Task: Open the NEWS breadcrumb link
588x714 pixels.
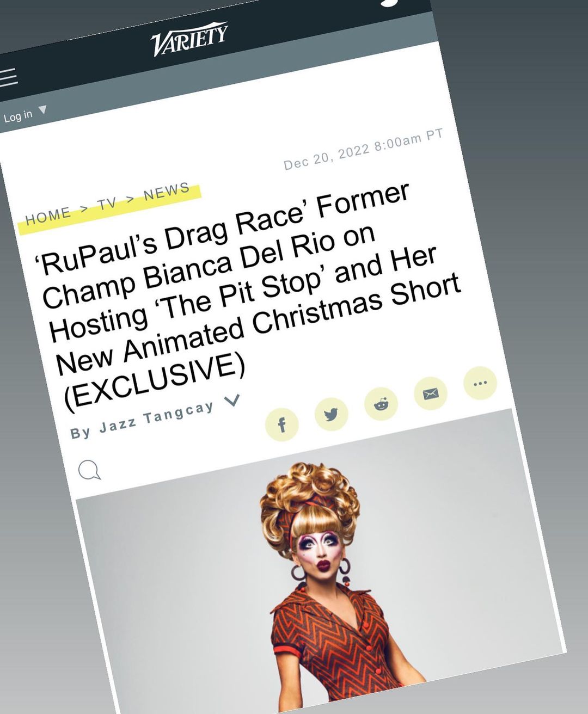Action: pyautogui.click(x=167, y=191)
